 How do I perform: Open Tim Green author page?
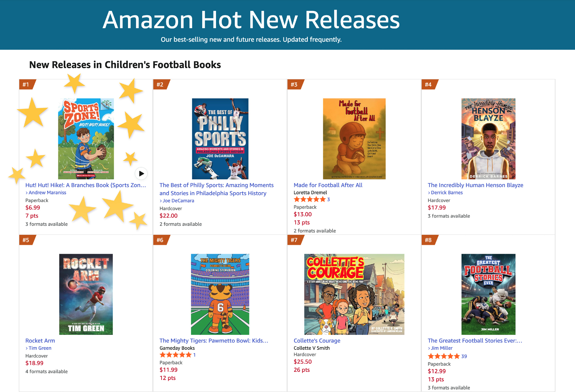[x=40, y=348]
